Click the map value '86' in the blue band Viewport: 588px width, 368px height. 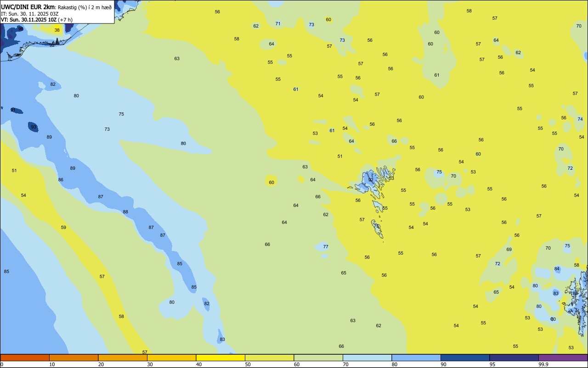61,180
